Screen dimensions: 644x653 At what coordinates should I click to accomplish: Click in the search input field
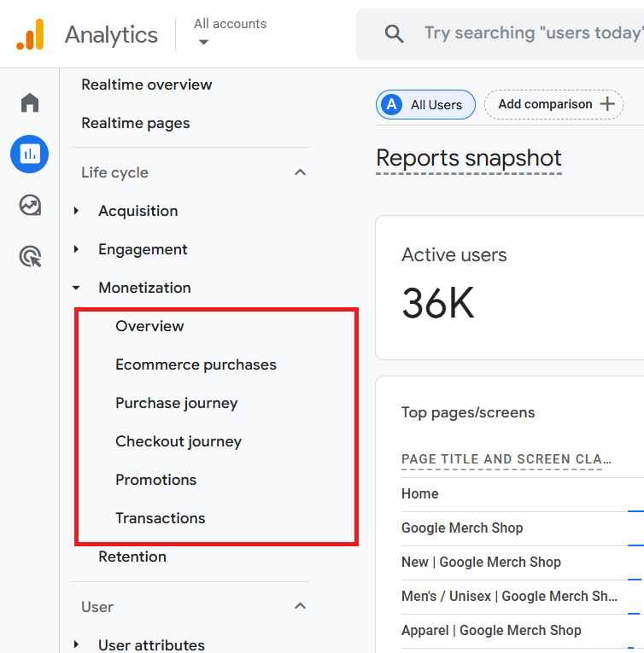[x=531, y=34]
